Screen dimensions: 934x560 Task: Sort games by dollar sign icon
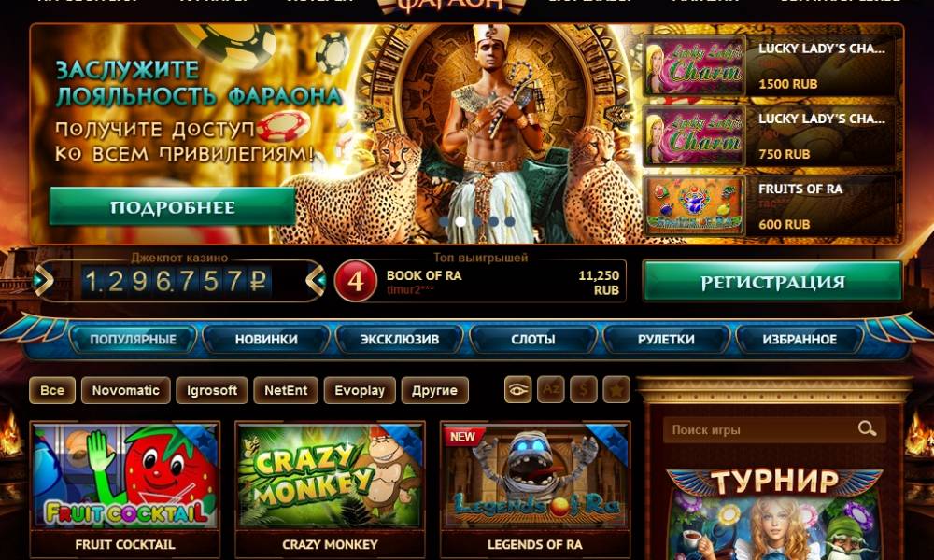583,390
